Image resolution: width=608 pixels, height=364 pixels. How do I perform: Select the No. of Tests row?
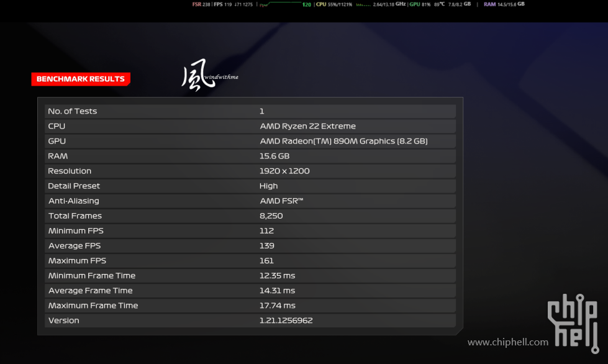click(250, 111)
